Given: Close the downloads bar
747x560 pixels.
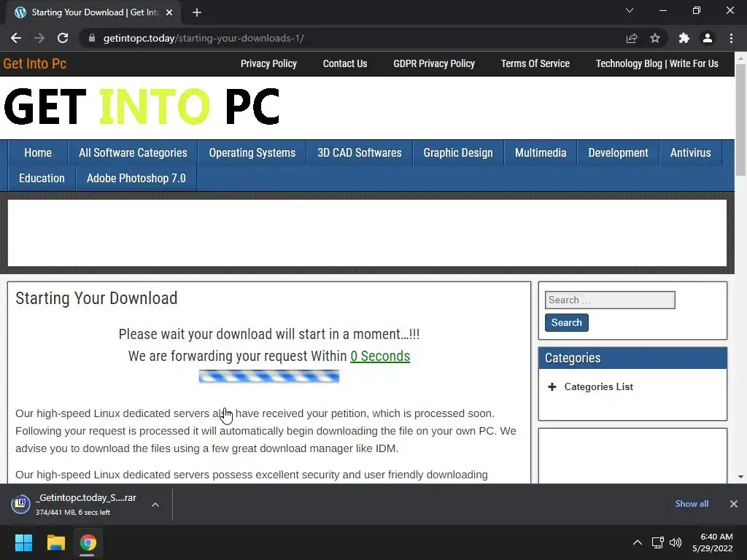Looking at the screenshot, I should [x=734, y=504].
